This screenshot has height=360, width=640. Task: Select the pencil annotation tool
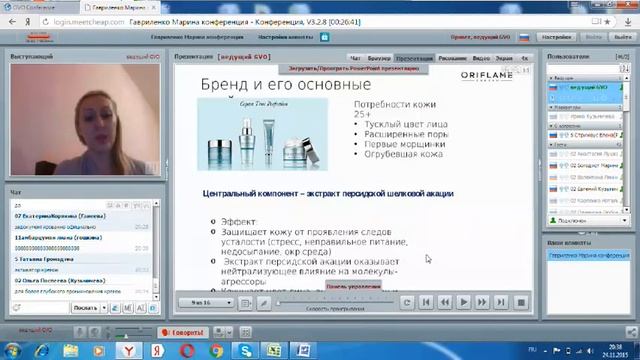[264, 303]
